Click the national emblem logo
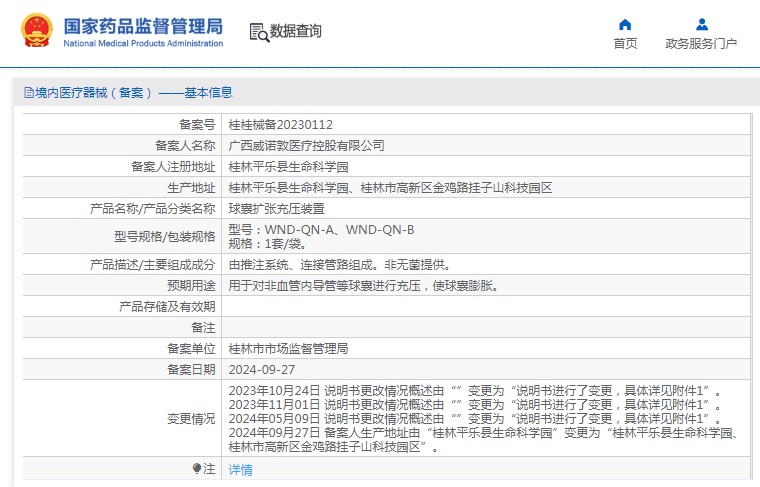The image size is (760, 487). tap(37, 31)
